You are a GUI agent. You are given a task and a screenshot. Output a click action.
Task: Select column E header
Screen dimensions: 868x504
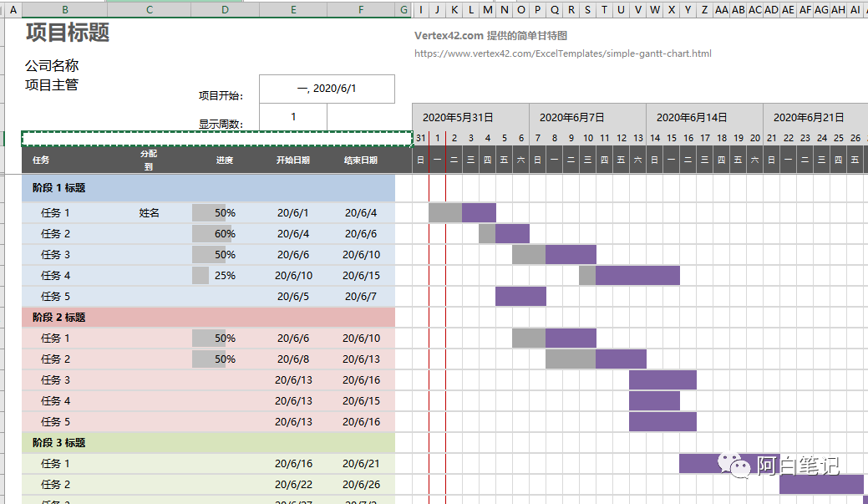click(x=293, y=9)
